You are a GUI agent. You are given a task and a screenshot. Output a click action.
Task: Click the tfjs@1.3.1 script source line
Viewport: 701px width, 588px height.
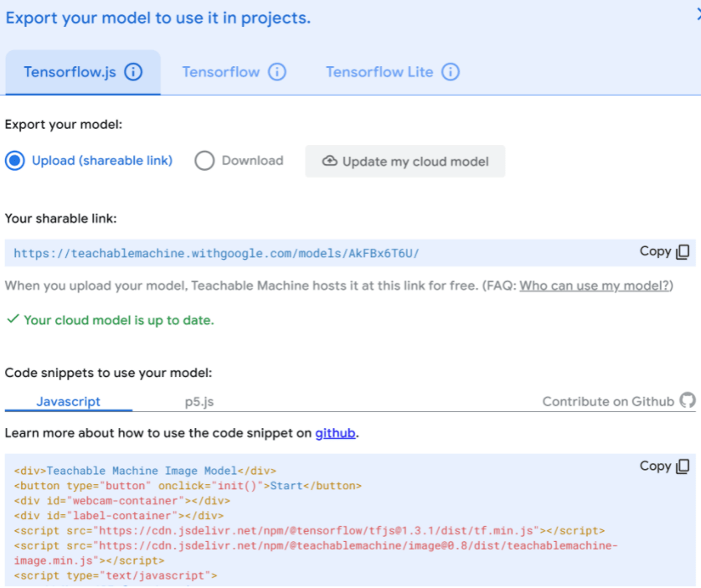click(x=309, y=531)
